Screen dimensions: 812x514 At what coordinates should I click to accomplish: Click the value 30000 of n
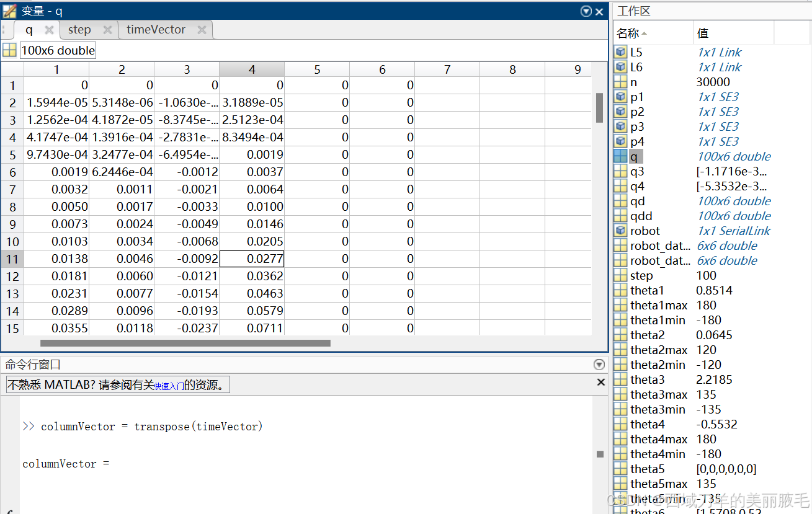click(x=713, y=82)
